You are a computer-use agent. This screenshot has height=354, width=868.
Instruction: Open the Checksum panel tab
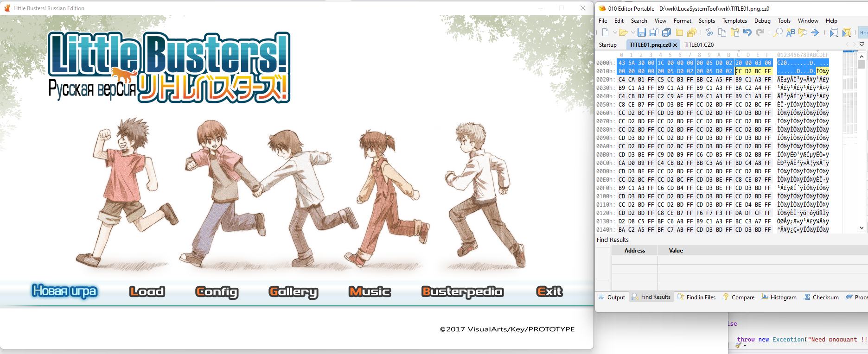click(821, 297)
